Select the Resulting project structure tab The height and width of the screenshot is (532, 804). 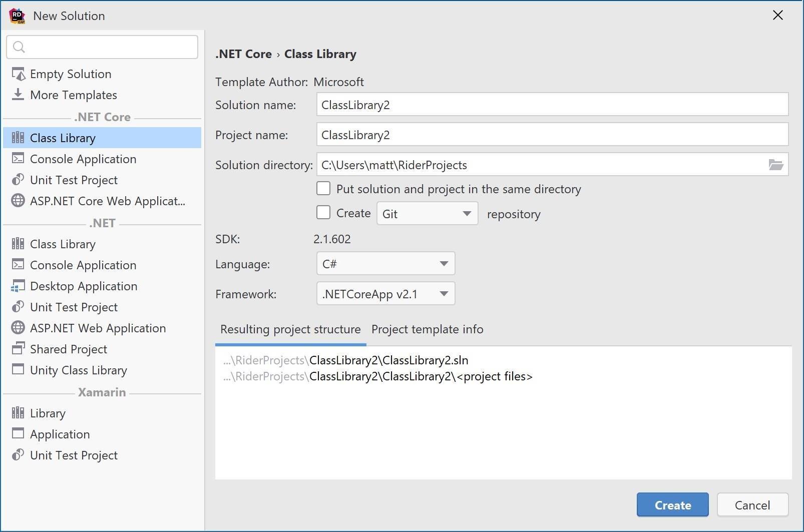pos(290,329)
